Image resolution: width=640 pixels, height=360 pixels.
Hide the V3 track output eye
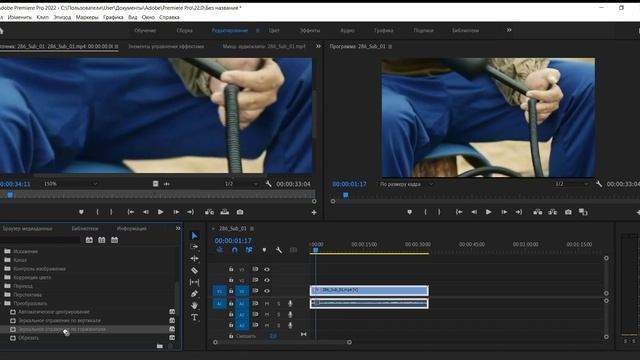pos(267,269)
